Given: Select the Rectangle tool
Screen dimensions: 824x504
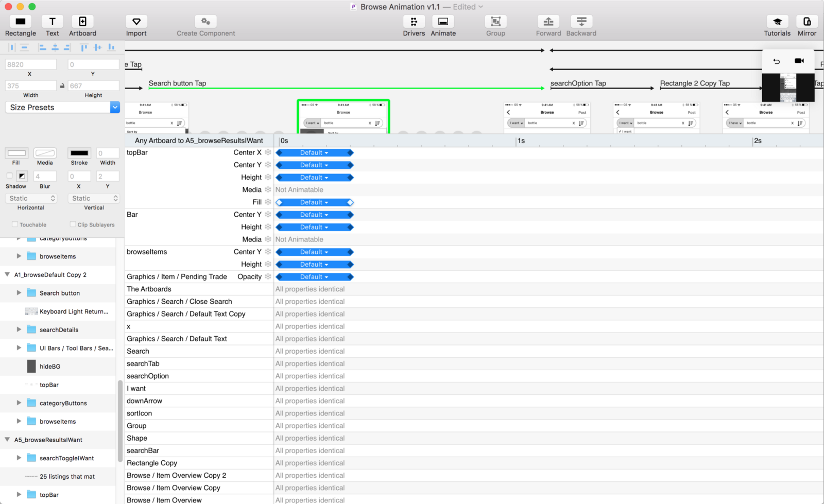Looking at the screenshot, I should click(x=21, y=22).
